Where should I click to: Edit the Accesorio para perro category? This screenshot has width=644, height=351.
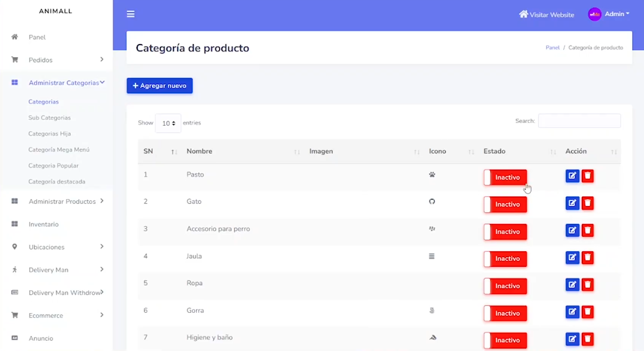tap(572, 230)
